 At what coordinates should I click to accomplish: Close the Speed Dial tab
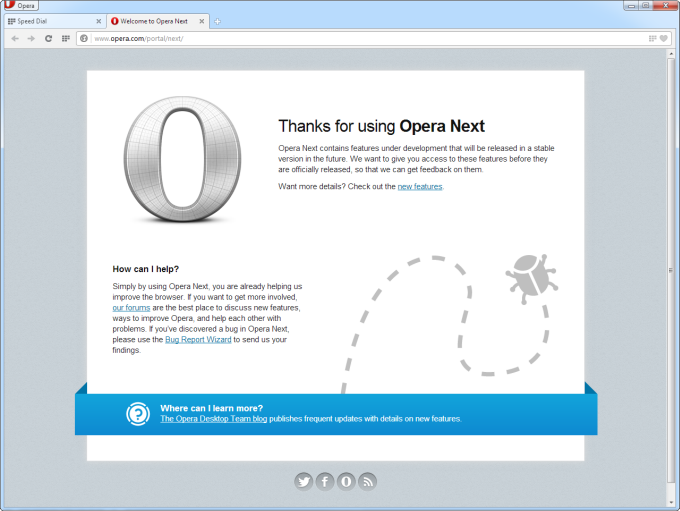[x=98, y=21]
